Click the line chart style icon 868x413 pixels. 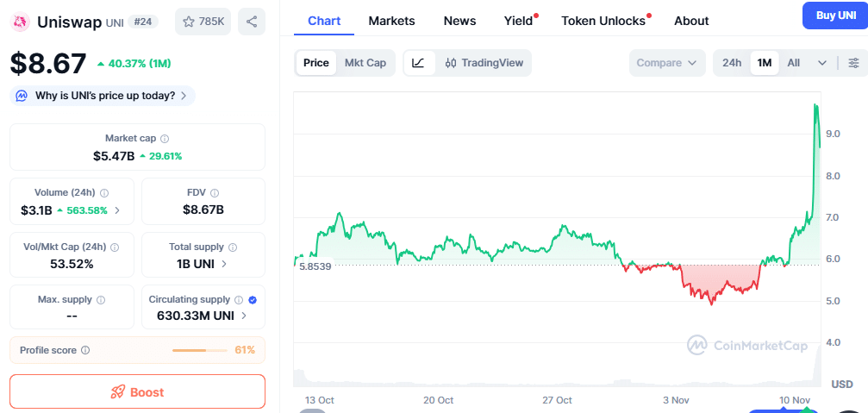coord(418,63)
